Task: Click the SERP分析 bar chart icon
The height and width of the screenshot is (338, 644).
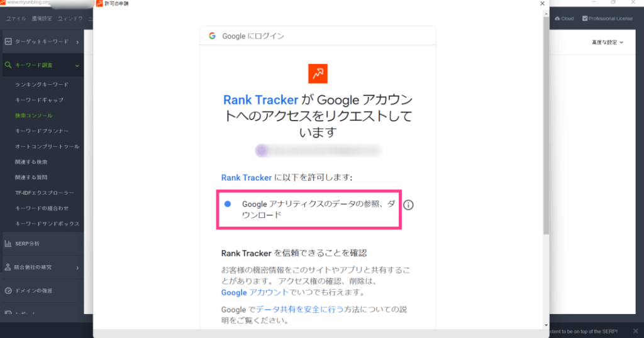Action: pos(8,243)
